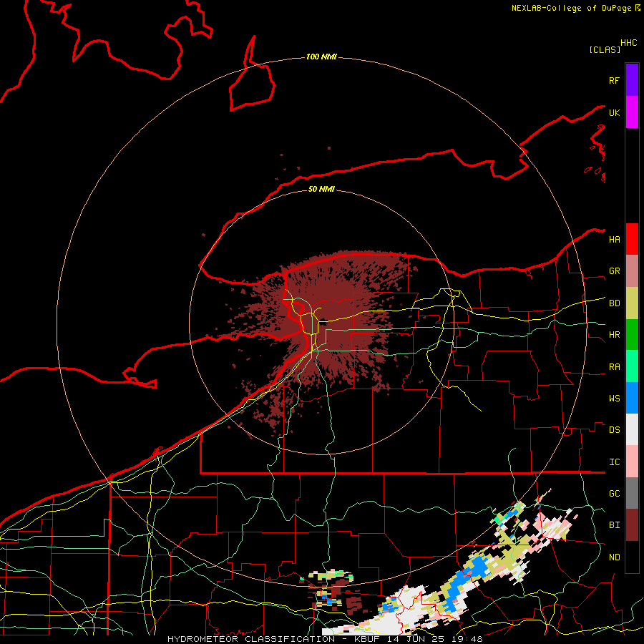Click the 19:48 timestamp in caption

click(466, 639)
